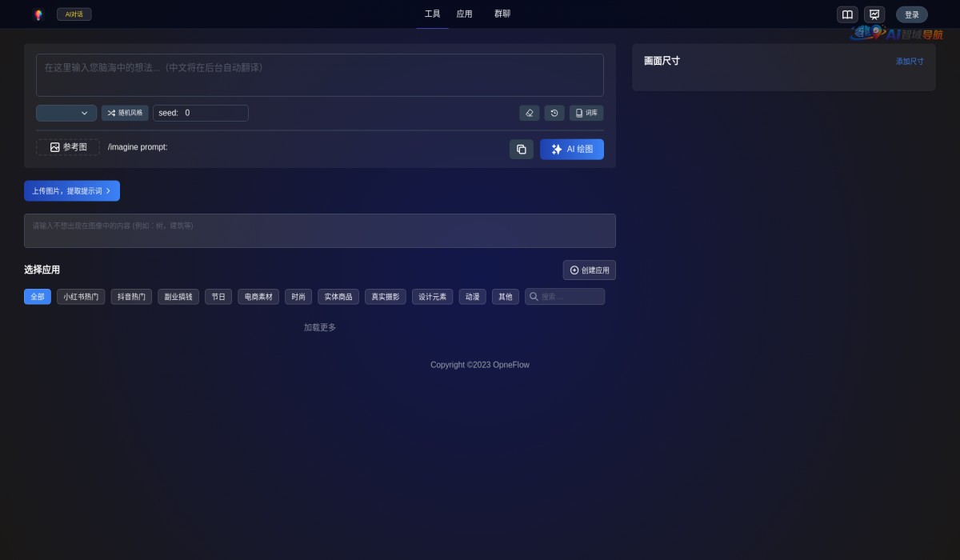
Task: Open the 群聊 tab
Action: pyautogui.click(x=502, y=14)
